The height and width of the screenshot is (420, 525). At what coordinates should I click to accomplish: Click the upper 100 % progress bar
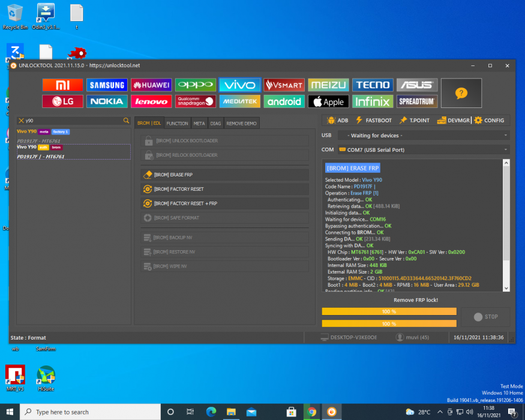(389, 311)
